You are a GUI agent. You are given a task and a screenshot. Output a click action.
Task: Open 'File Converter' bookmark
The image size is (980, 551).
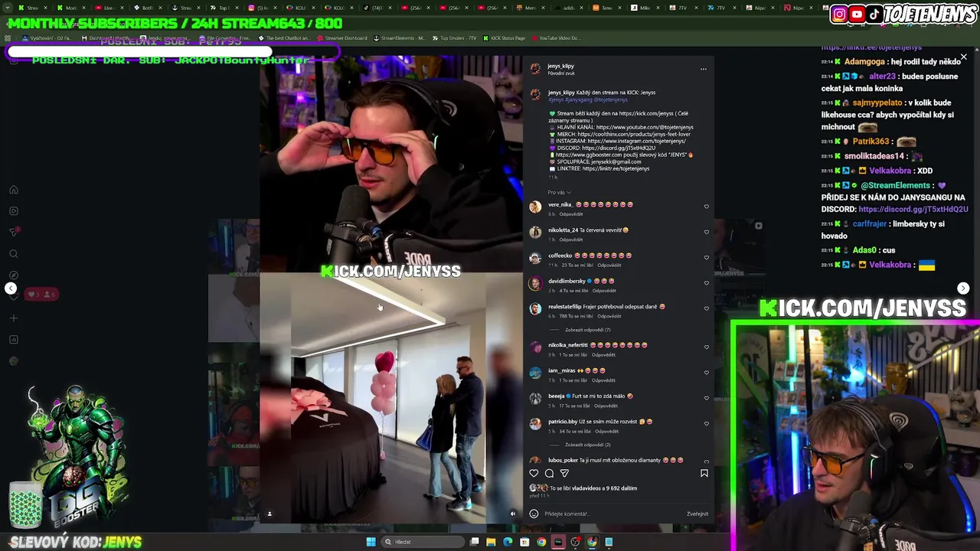click(x=225, y=38)
